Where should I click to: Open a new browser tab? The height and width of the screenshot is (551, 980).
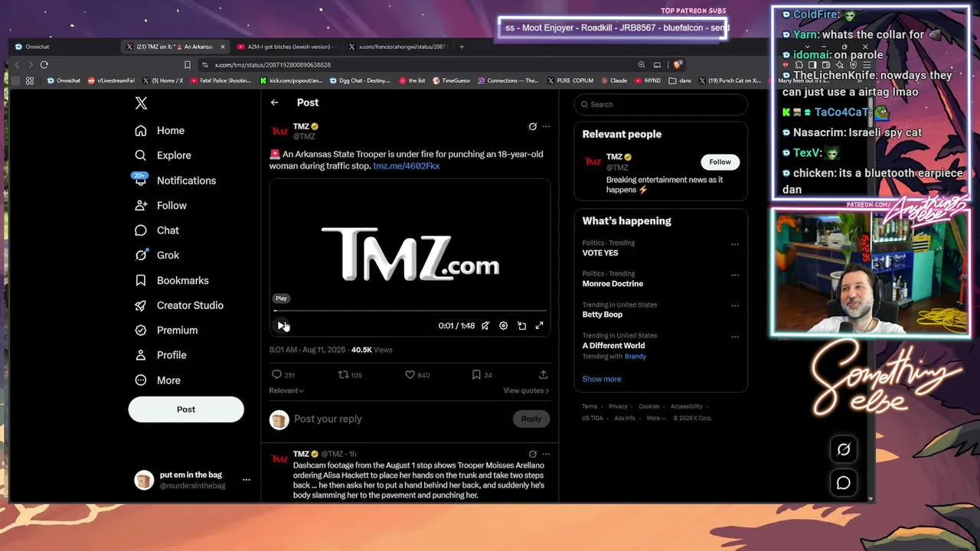tap(462, 47)
